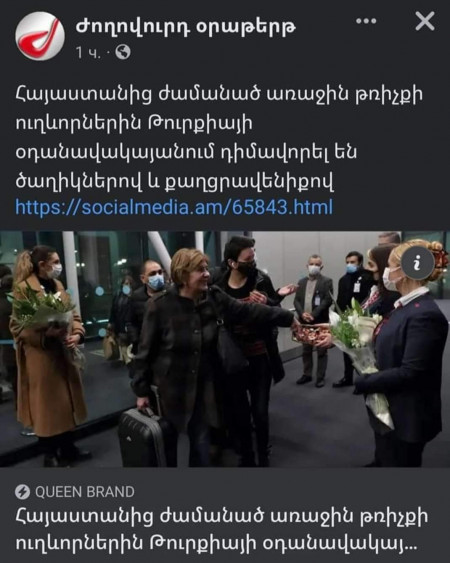Open the link preview headline below photo
450x563 pixels.
click(x=222, y=530)
